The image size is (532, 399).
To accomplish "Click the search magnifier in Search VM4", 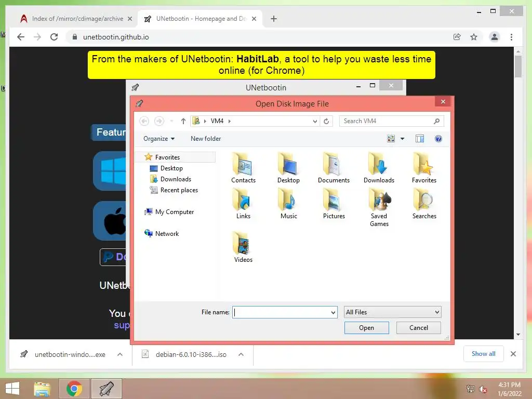I will [436, 121].
